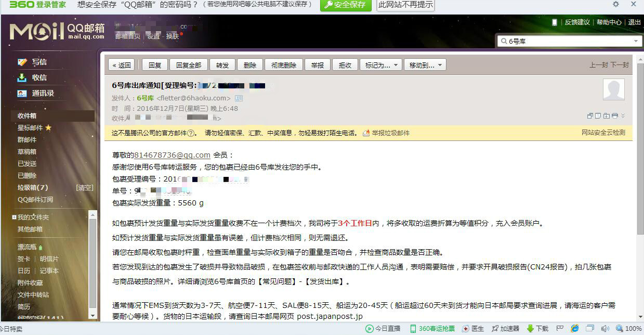644x335 pixels.
Task: Click the main page vertical scrollbar
Action: point(640,187)
